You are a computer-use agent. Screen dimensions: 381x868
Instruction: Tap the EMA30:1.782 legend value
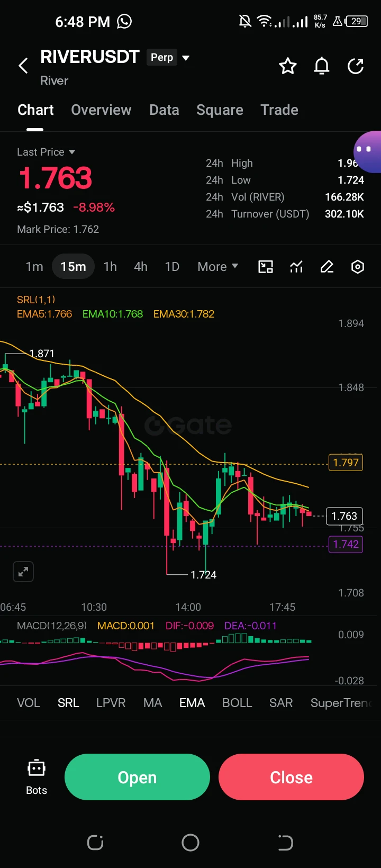184,314
